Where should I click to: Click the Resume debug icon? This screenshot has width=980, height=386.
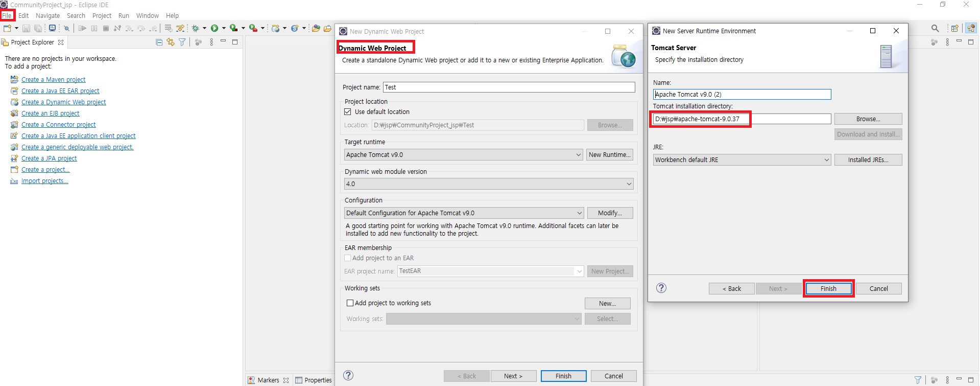(82, 28)
